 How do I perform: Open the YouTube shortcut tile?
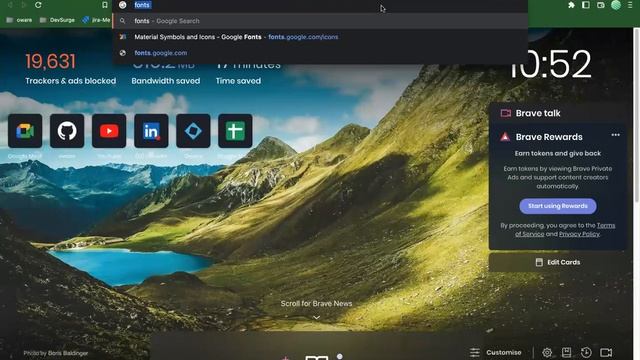109,131
